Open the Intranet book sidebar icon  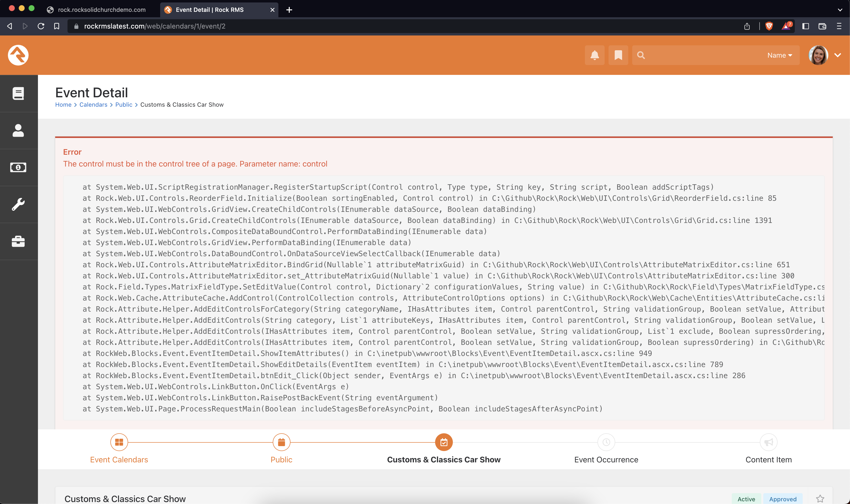tap(18, 93)
